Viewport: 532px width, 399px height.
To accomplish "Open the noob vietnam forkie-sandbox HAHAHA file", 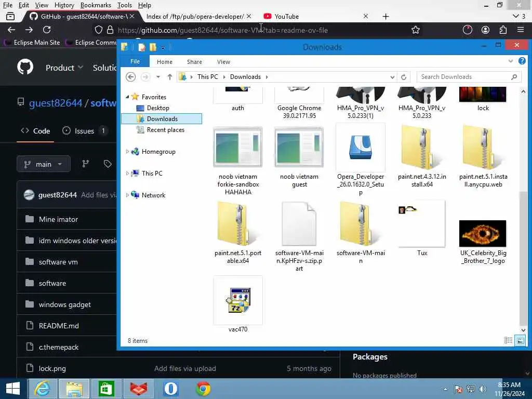I will click(x=238, y=162).
